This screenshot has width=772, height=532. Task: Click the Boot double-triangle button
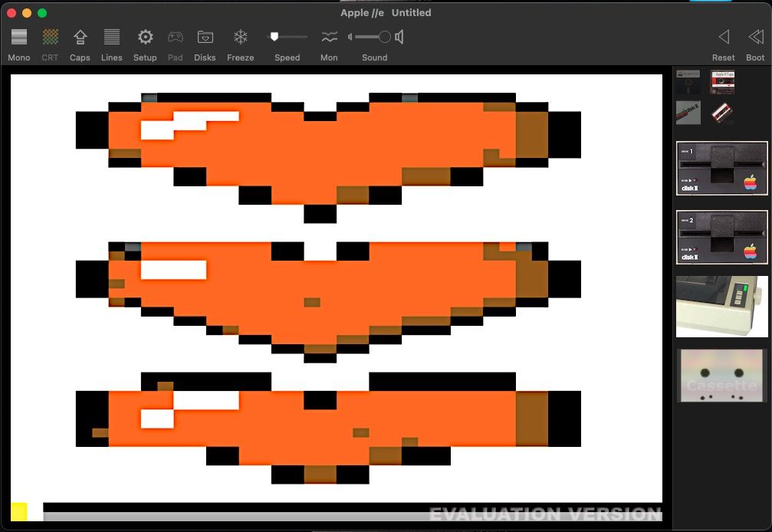tap(756, 37)
